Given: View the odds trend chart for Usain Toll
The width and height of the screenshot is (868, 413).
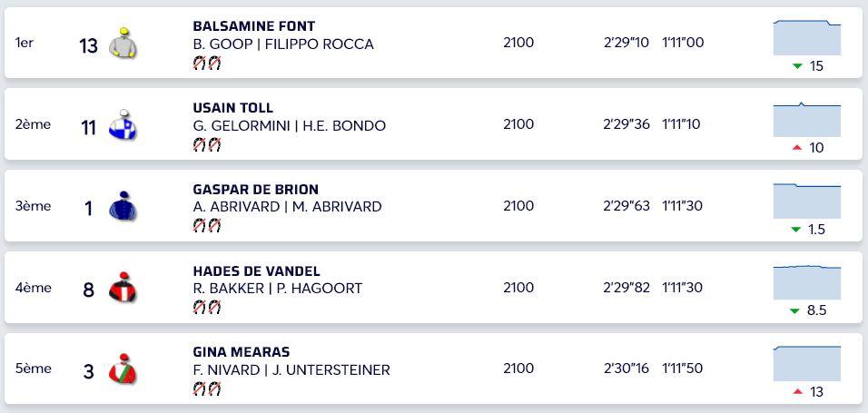Looking at the screenshot, I should [807, 119].
